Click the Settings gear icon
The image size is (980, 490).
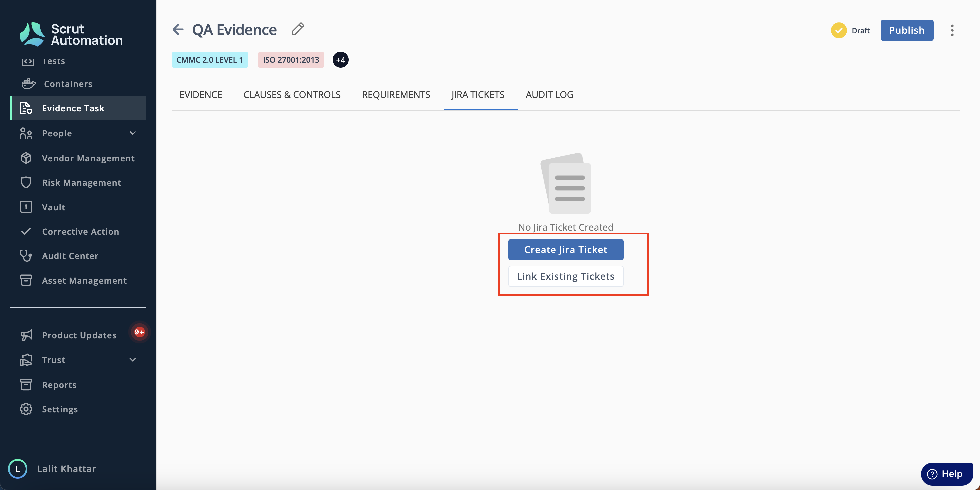point(26,409)
